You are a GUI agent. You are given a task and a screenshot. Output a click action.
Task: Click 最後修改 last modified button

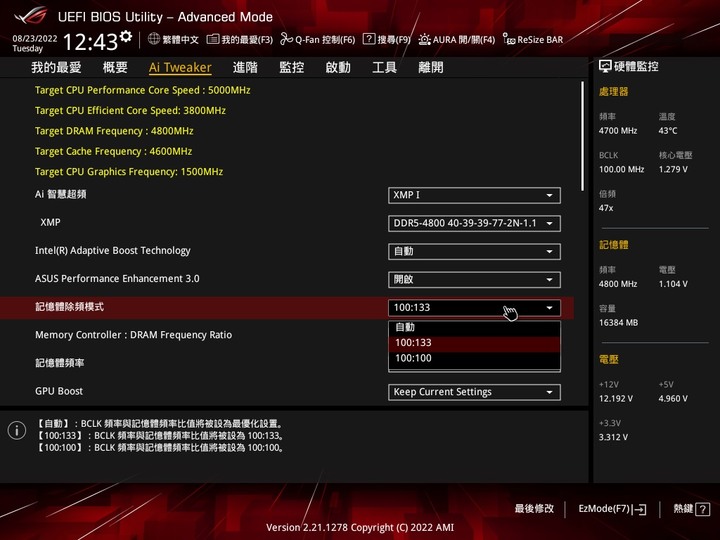click(x=534, y=509)
